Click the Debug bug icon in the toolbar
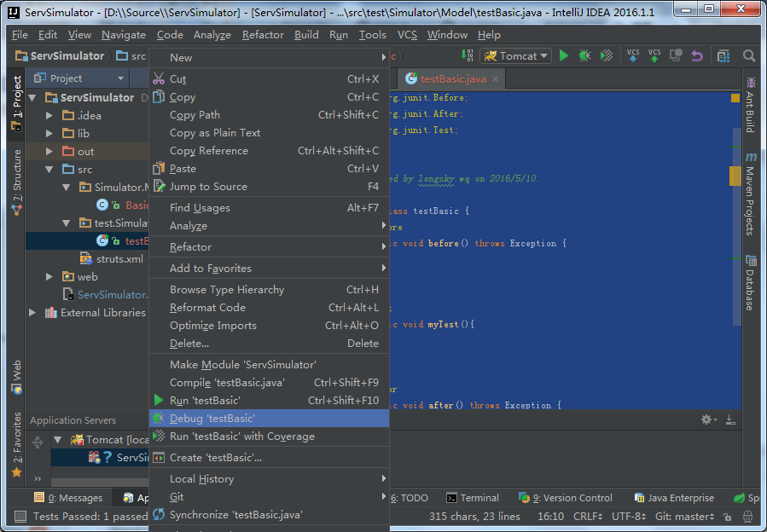This screenshot has height=532, width=767. click(x=584, y=55)
